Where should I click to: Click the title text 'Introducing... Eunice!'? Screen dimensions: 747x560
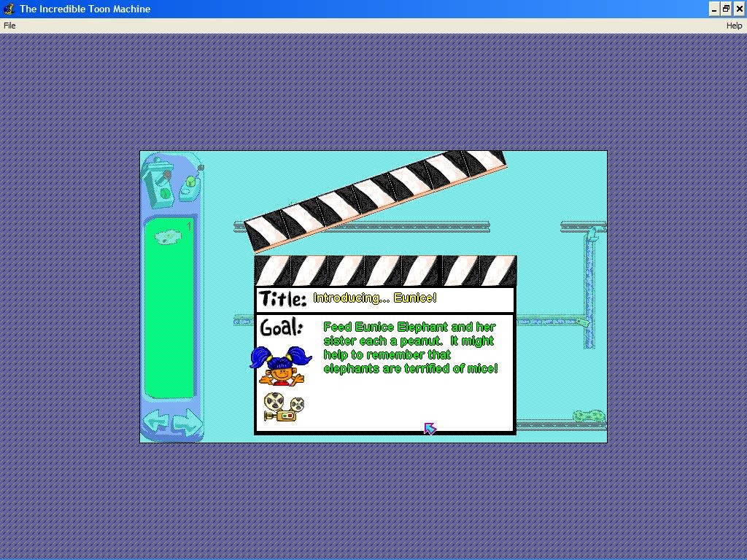click(x=374, y=298)
